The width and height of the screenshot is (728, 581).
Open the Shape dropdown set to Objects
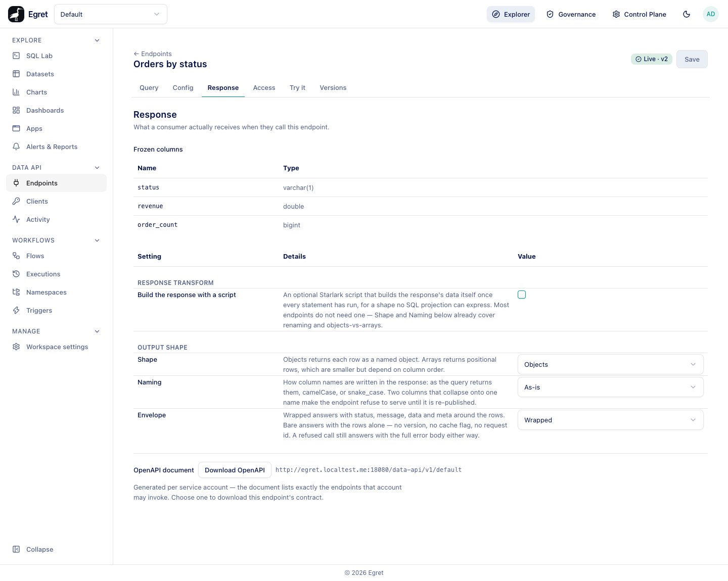pos(611,364)
